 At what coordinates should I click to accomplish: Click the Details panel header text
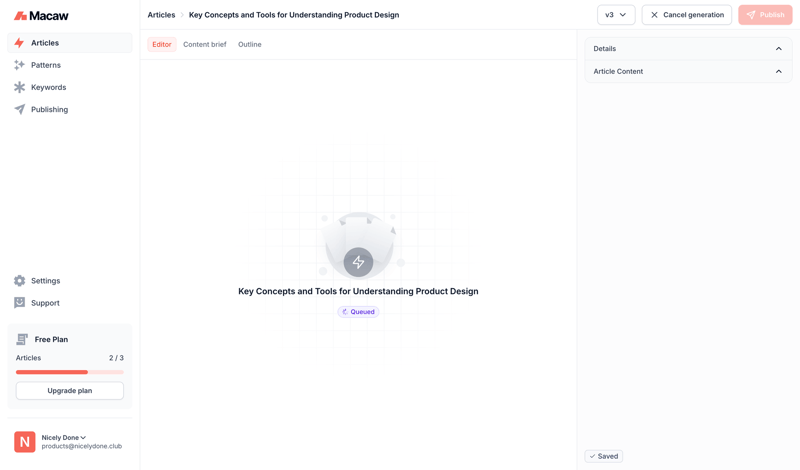605,49
